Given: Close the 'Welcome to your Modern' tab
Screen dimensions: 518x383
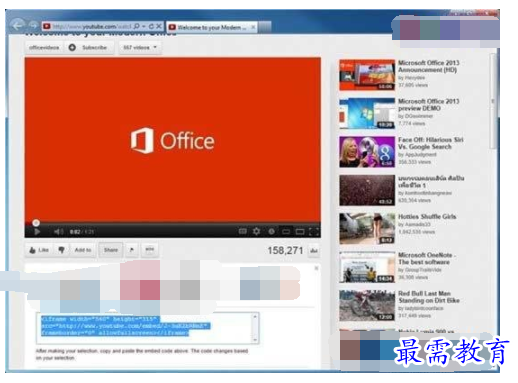Looking at the screenshot, I should click(253, 27).
